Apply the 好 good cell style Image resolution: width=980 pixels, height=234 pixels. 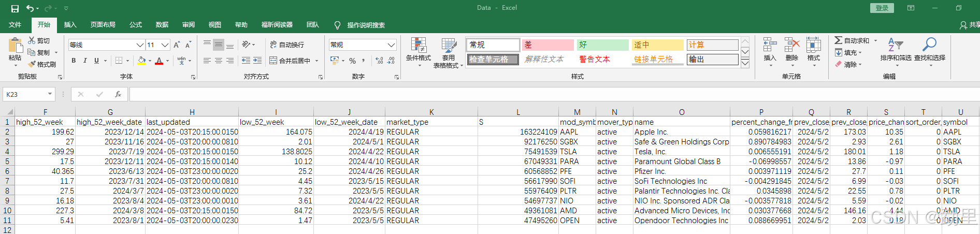[602, 45]
